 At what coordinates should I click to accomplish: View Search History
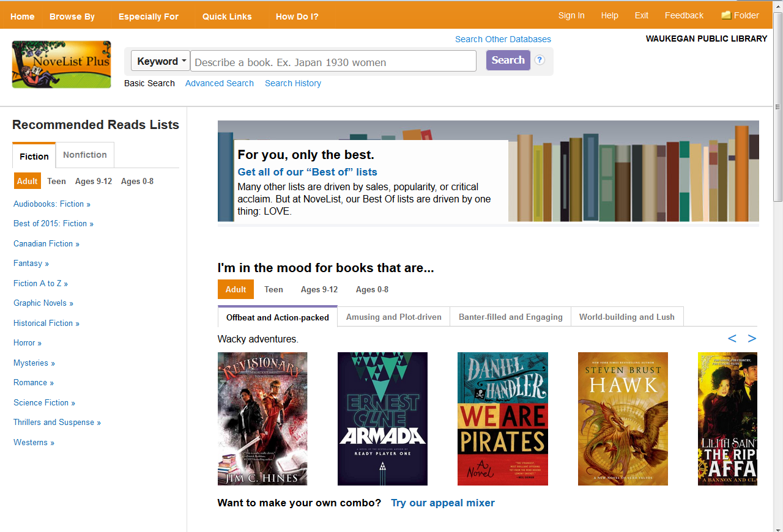293,83
